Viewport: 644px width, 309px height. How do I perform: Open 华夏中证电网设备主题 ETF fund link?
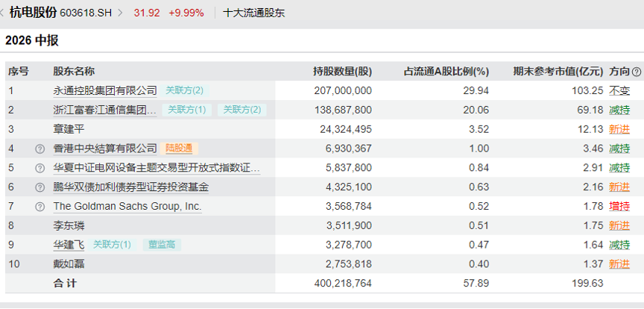157,168
